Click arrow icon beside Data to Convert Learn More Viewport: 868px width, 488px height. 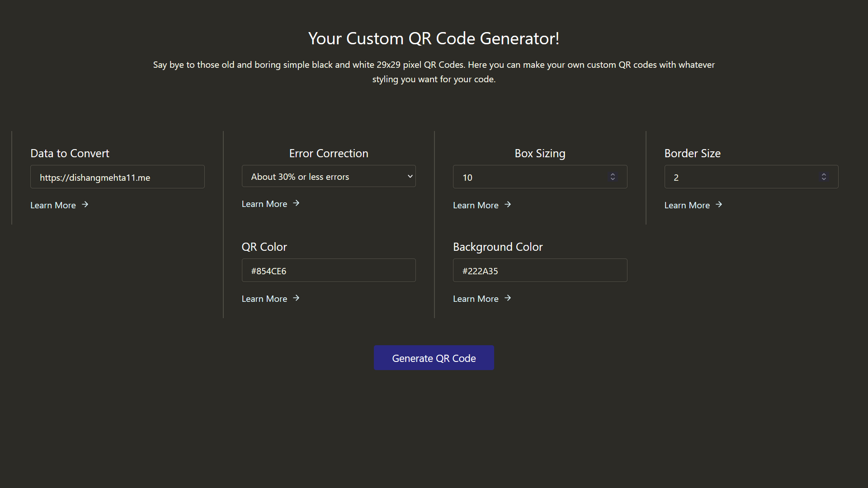(85, 205)
